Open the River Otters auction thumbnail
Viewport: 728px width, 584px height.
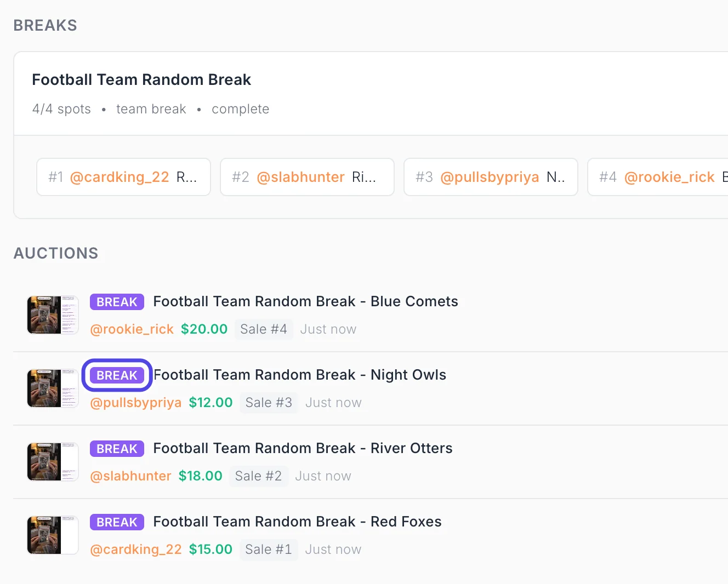coord(53,462)
